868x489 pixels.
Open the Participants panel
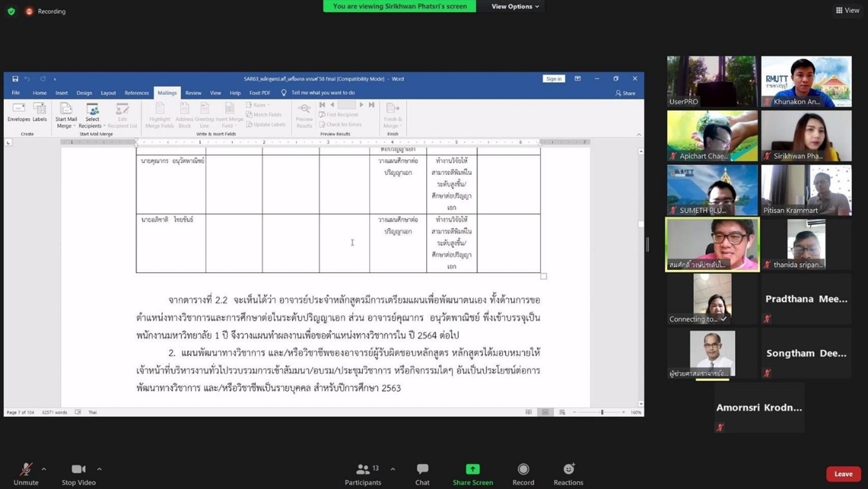tap(363, 474)
